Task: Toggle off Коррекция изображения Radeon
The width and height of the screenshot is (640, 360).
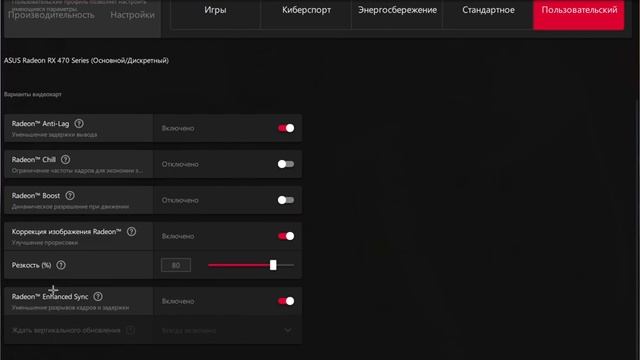Action: click(286, 236)
